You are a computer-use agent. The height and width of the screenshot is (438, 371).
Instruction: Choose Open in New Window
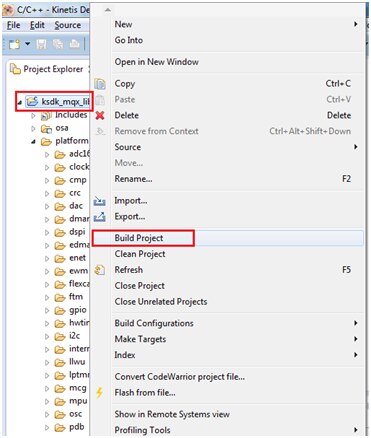click(x=227, y=62)
